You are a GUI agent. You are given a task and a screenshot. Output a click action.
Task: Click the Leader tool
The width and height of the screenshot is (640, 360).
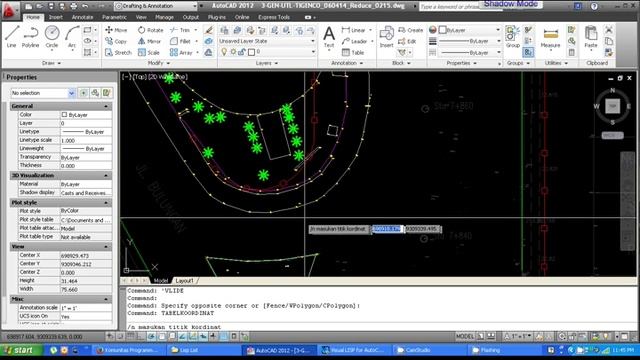(x=354, y=41)
